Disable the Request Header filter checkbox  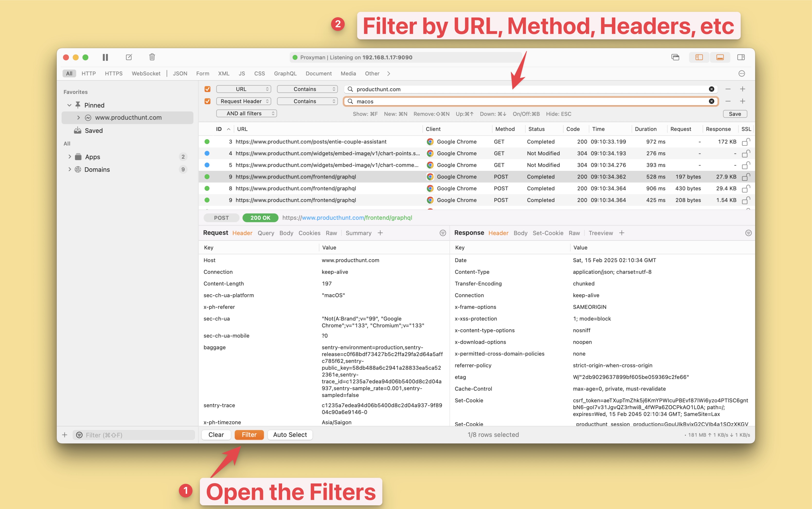click(x=207, y=101)
